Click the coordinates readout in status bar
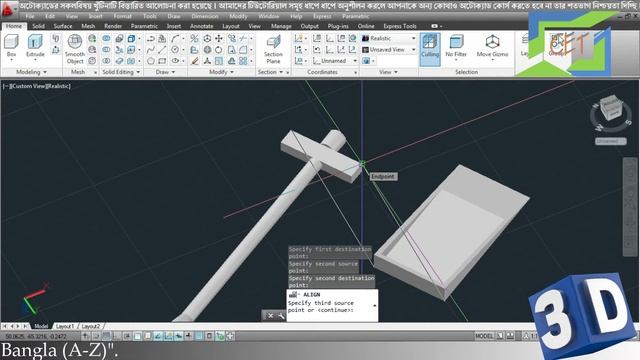Screen dimensions: 640x360 pyautogui.click(x=36, y=336)
